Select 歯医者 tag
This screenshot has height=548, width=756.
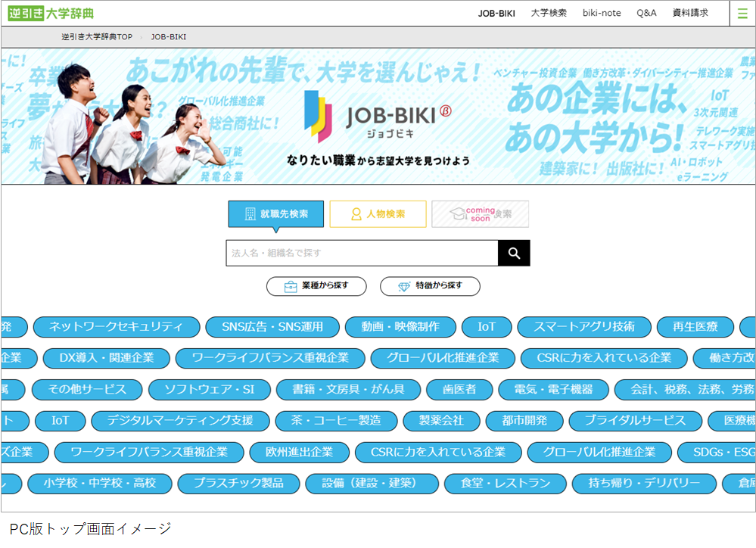[x=459, y=390]
